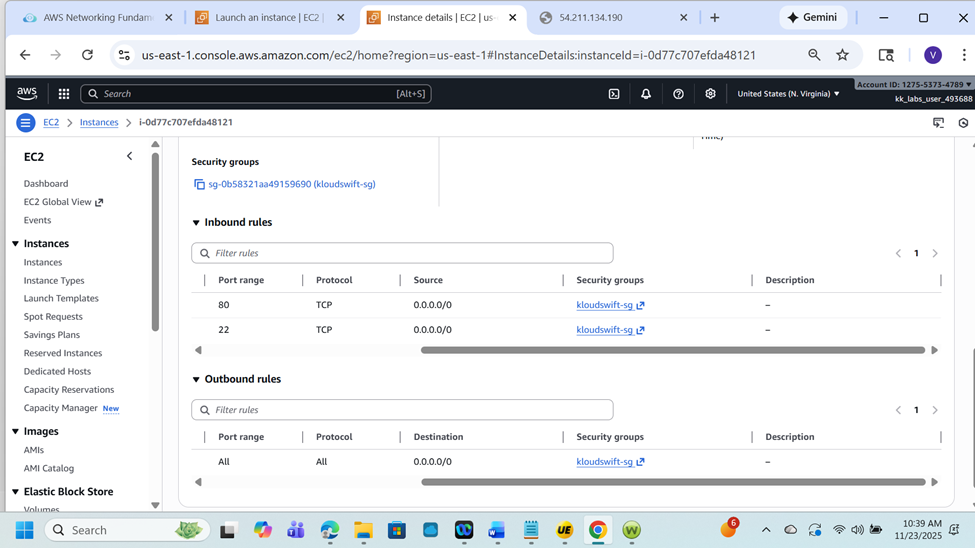This screenshot has width=975, height=548.
Task: Focus the AWS console search box
Action: 256,94
